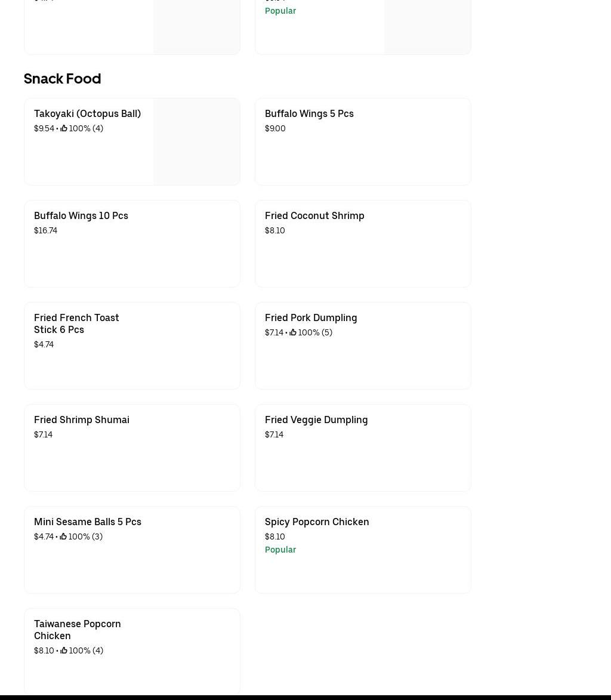Click the $16.74 Buffalo Wings price
This screenshot has height=700, width=611.
tap(46, 230)
